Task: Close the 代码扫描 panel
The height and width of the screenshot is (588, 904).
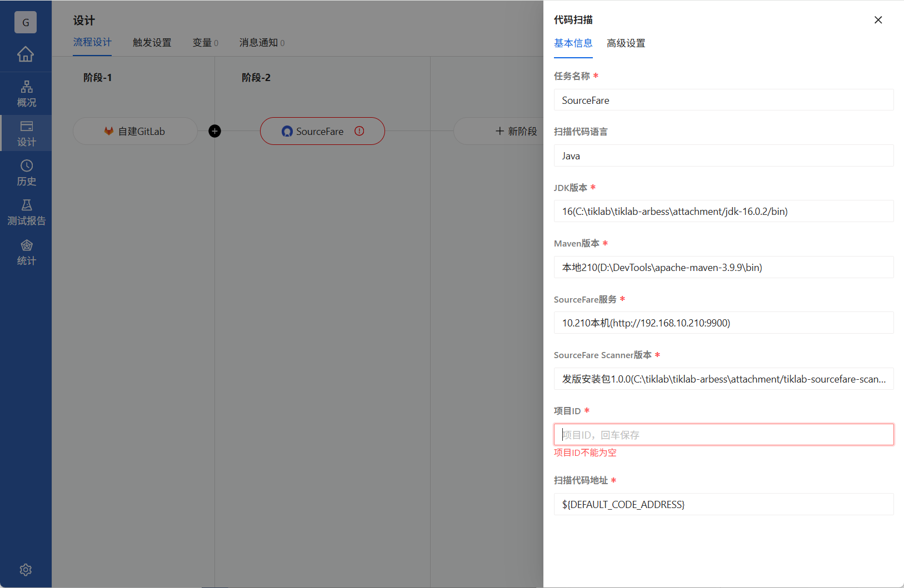Action: coord(878,20)
